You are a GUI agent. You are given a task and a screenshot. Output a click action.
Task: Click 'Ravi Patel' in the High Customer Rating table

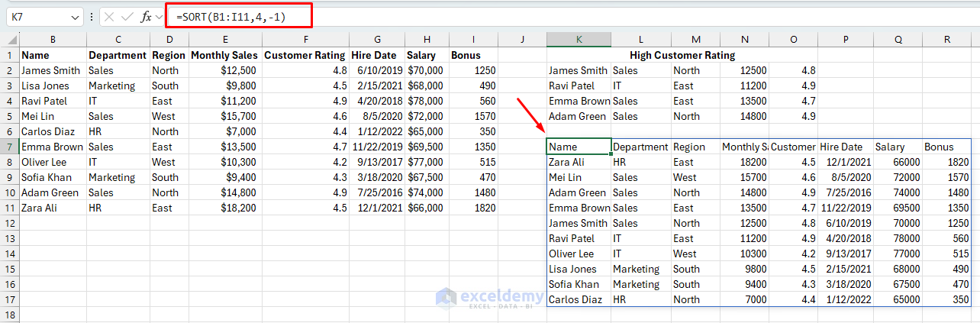pyautogui.click(x=579, y=86)
